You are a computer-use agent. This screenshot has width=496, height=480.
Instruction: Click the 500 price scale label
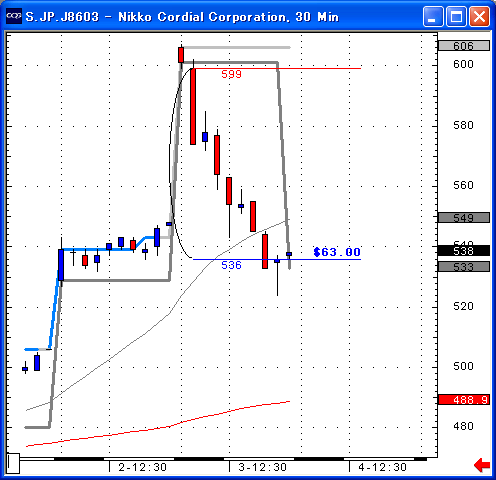point(463,366)
